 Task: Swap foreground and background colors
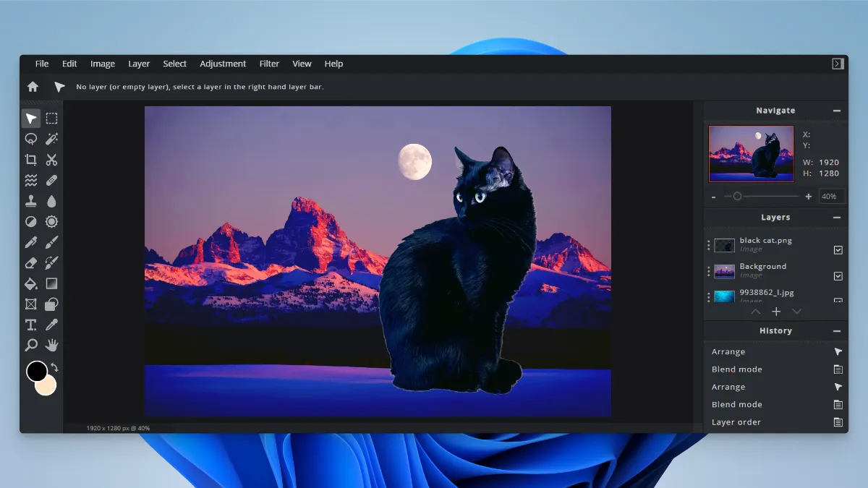pyautogui.click(x=54, y=367)
